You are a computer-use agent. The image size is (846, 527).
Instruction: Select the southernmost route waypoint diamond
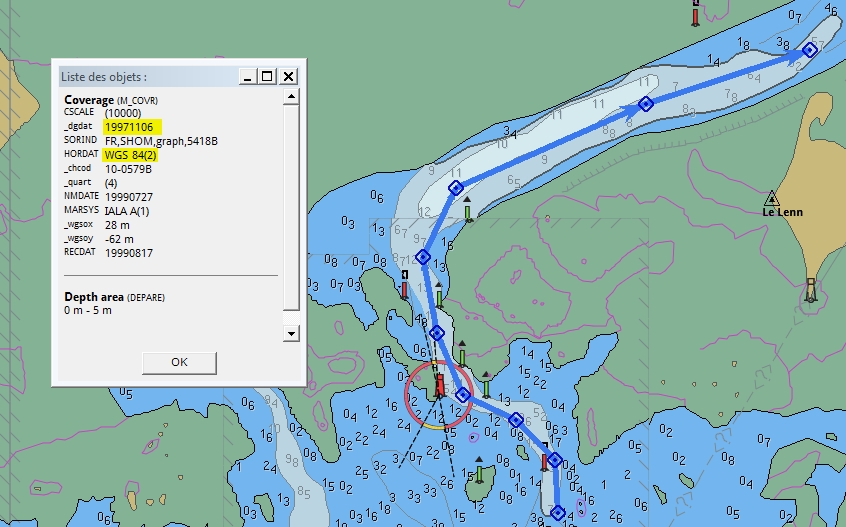[x=558, y=513]
